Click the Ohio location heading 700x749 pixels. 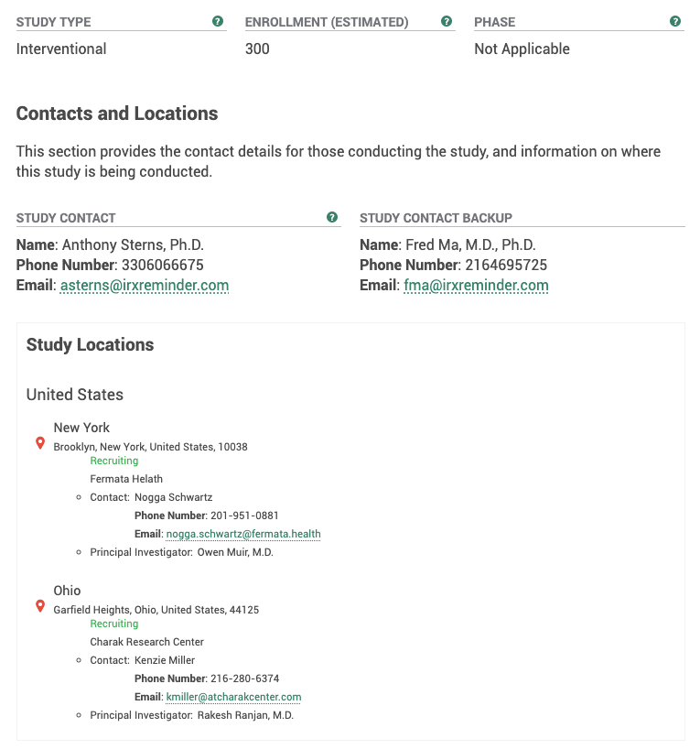click(x=68, y=591)
